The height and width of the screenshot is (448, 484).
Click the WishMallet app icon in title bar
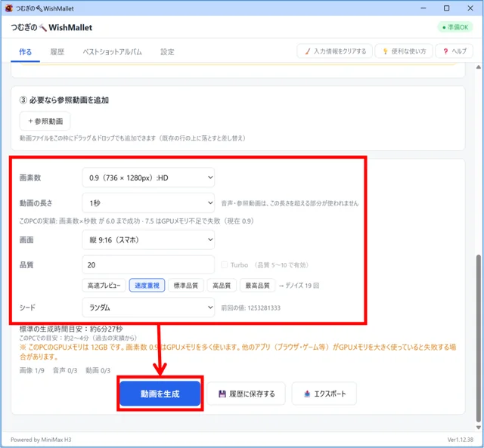click(9, 8)
